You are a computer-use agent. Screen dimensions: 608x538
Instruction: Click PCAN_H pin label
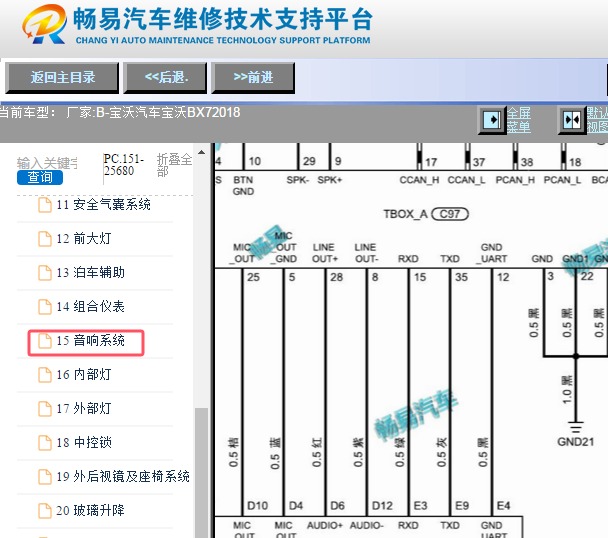pyautogui.click(x=515, y=180)
